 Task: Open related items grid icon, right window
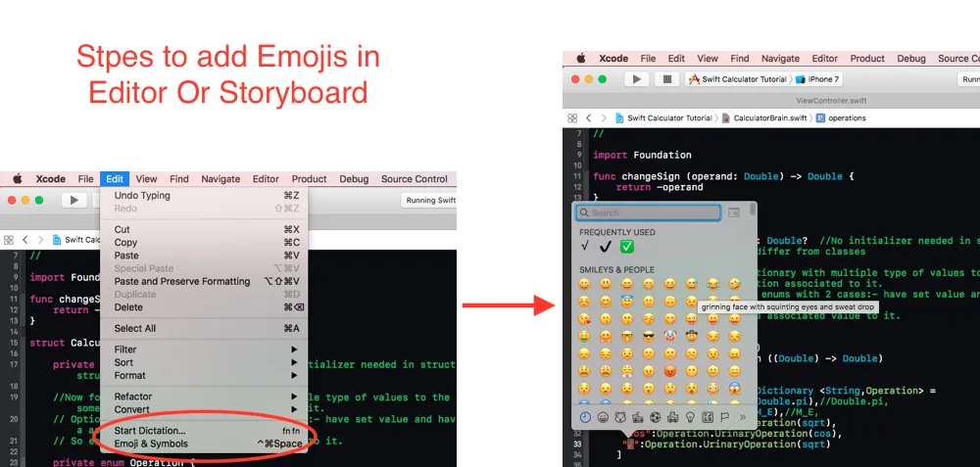(x=572, y=118)
